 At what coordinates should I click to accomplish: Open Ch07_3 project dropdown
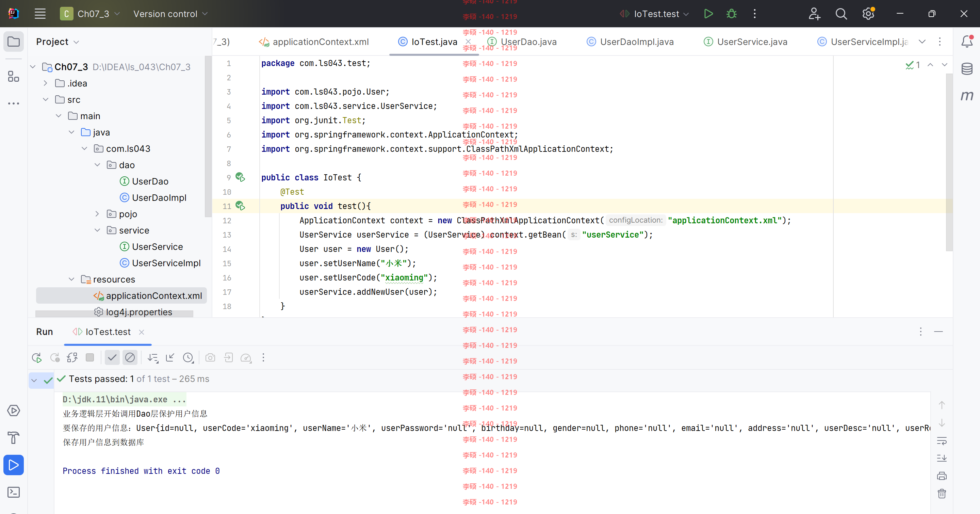coord(90,14)
